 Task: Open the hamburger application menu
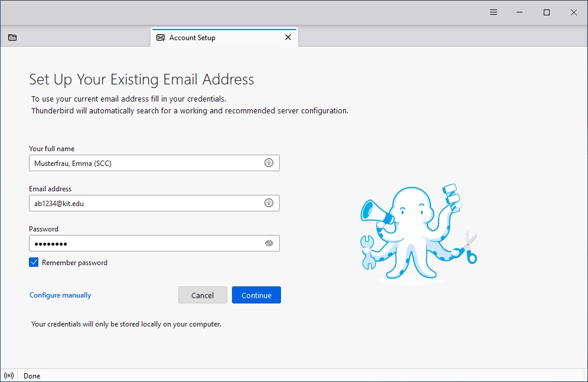click(494, 12)
